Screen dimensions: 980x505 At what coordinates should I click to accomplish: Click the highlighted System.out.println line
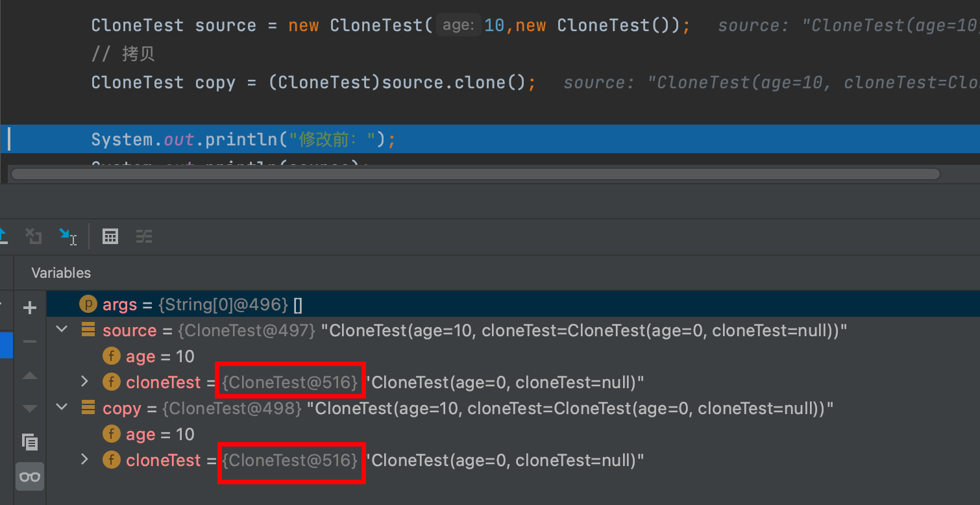click(490, 139)
